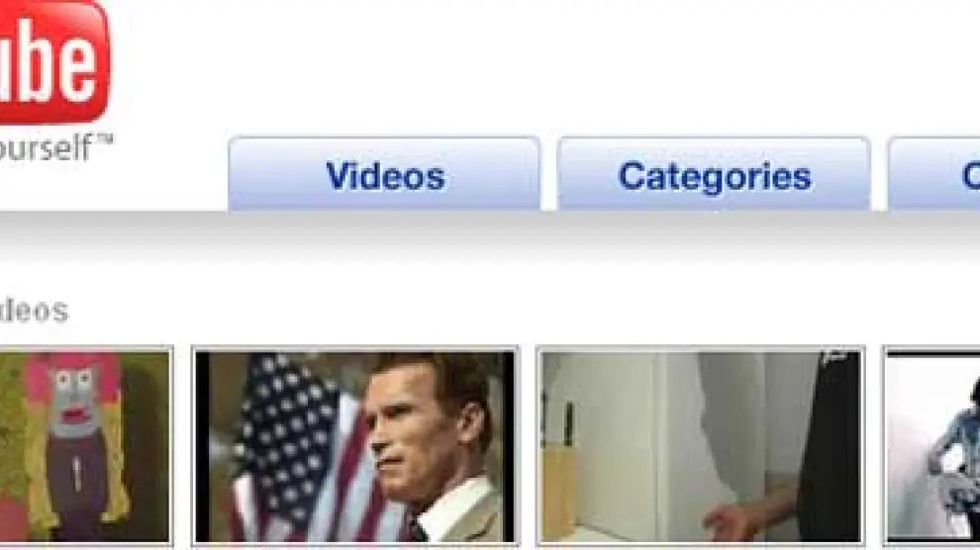Screen dimensions: 980x550
Task: Open the Videos tab
Action: coord(384,174)
